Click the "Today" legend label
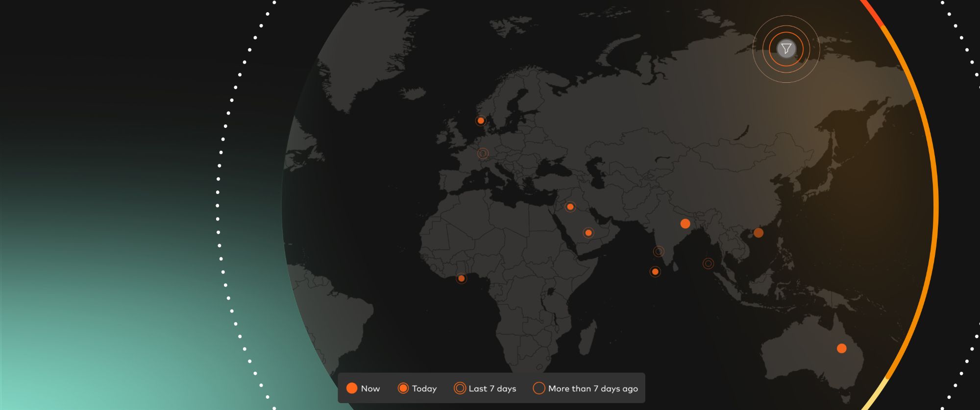 [424, 388]
